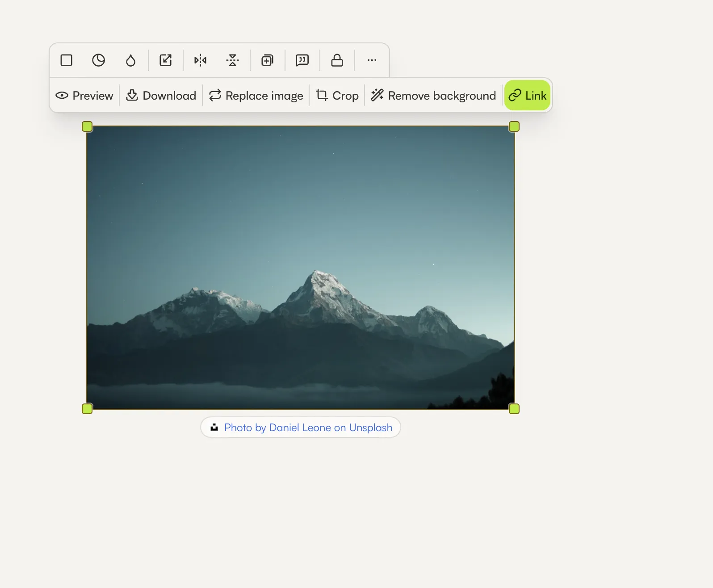Open the corner rounding pie icon
713x588 pixels.
[98, 60]
